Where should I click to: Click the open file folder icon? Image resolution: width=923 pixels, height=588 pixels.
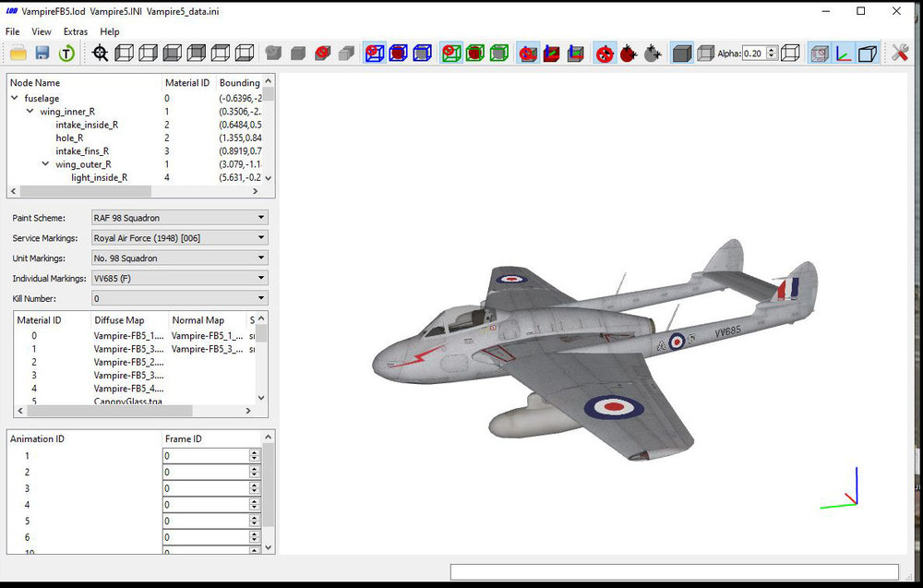[x=18, y=54]
